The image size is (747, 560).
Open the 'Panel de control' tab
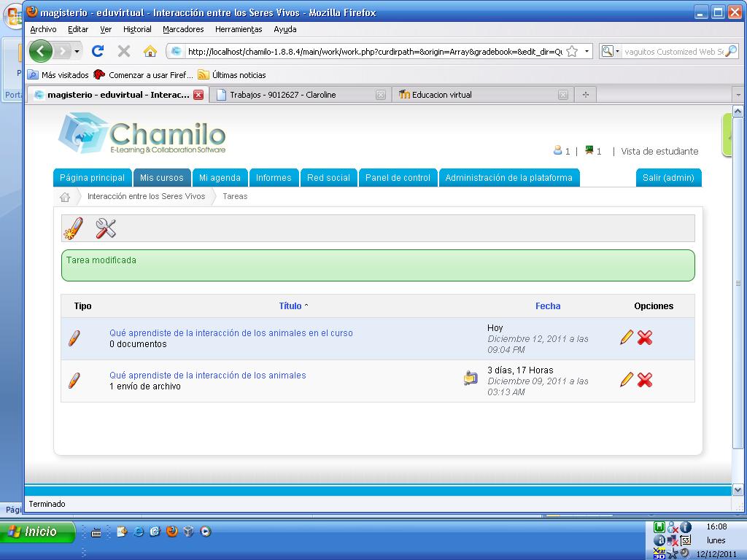[x=398, y=178]
